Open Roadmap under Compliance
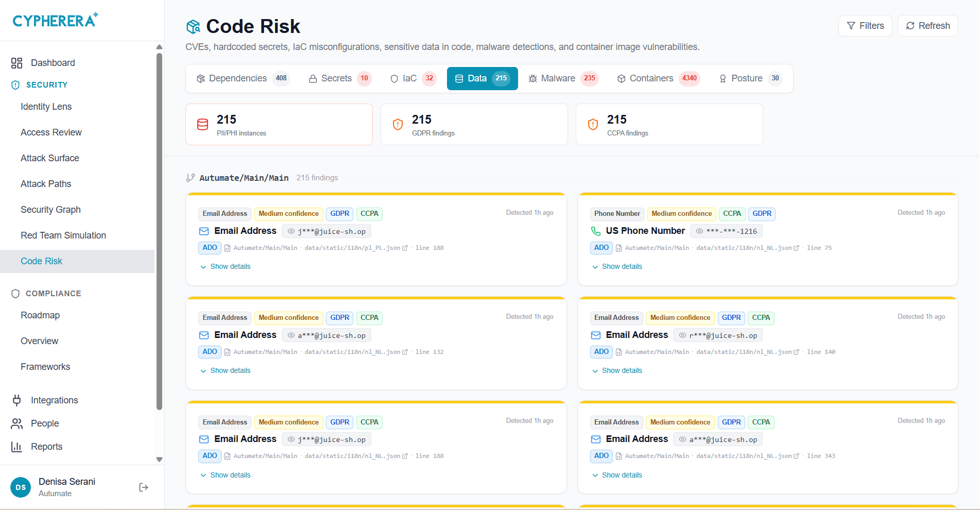Screen dimensions: 980x510 pyautogui.click(x=40, y=315)
